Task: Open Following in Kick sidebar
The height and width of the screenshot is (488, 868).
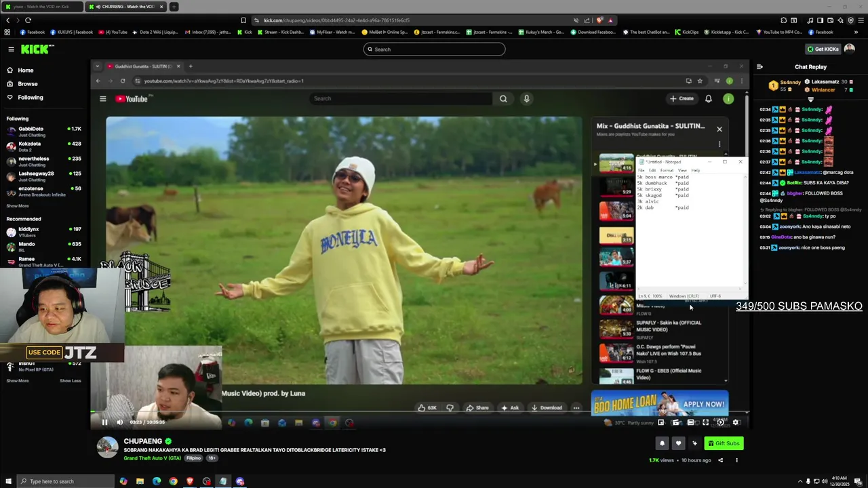Action: (30, 98)
